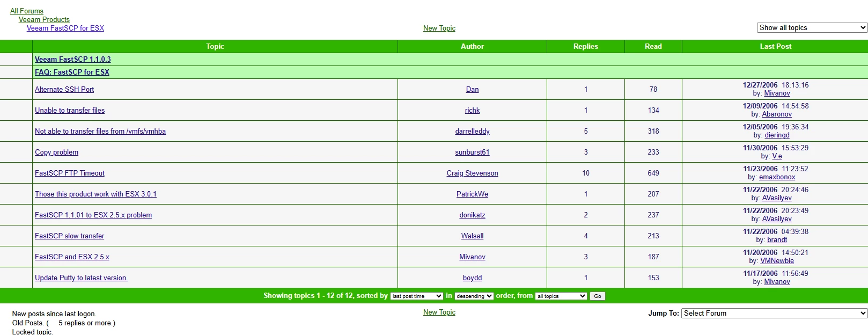View author profile Walsall
The image size is (868, 335).
click(x=472, y=236)
